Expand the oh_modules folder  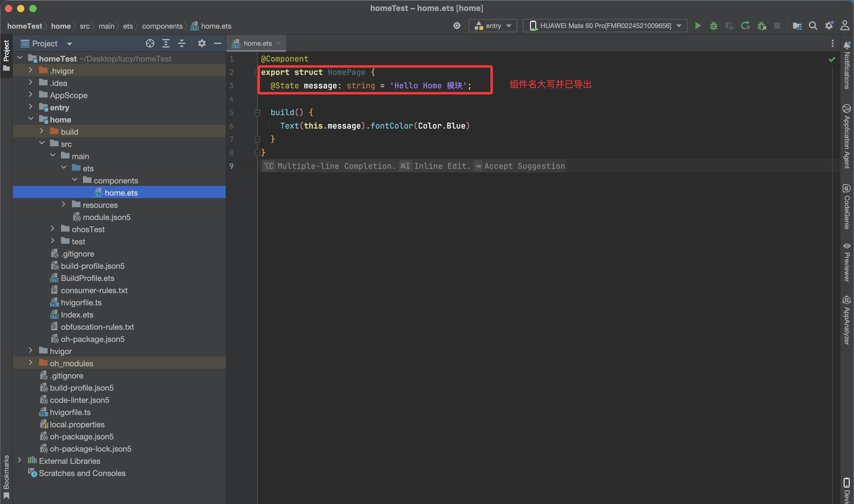click(x=30, y=363)
